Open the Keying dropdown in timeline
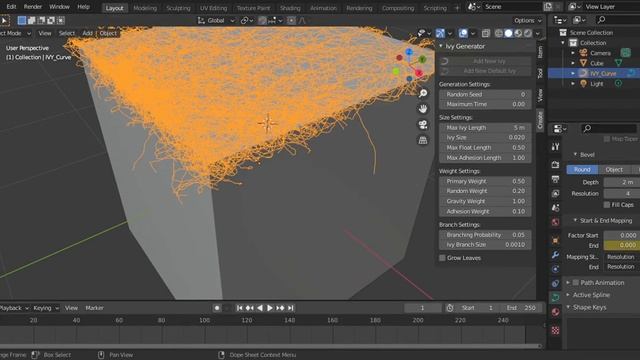This screenshot has width=640, height=360. (x=46, y=308)
